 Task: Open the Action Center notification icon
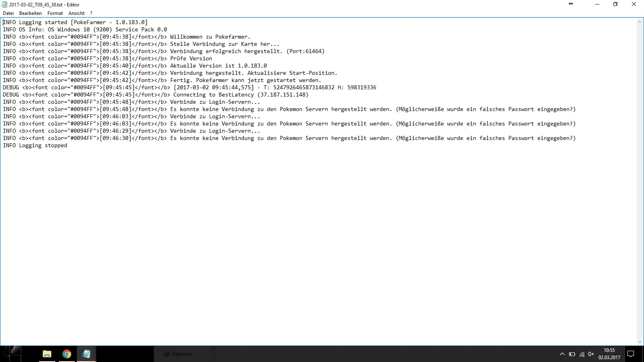click(x=631, y=354)
